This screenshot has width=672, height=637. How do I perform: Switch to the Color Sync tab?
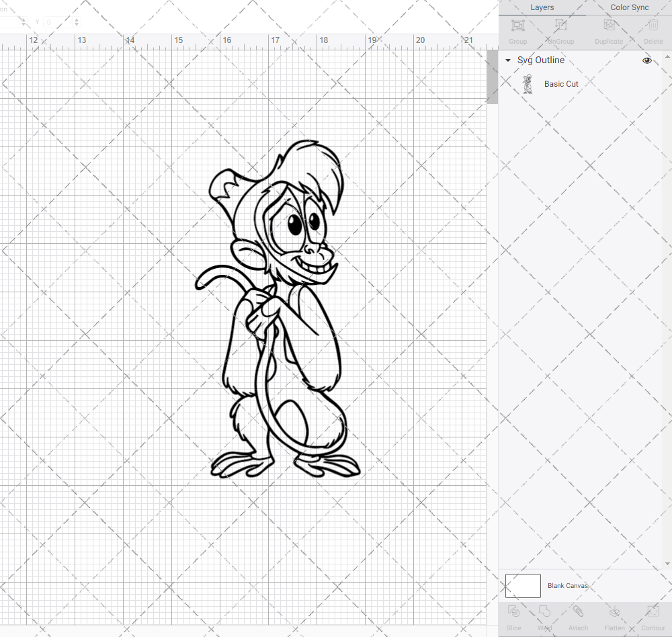(629, 7)
